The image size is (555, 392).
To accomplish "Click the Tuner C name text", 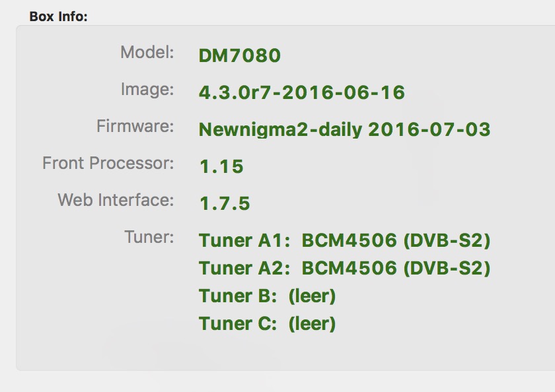I will coord(238,324).
